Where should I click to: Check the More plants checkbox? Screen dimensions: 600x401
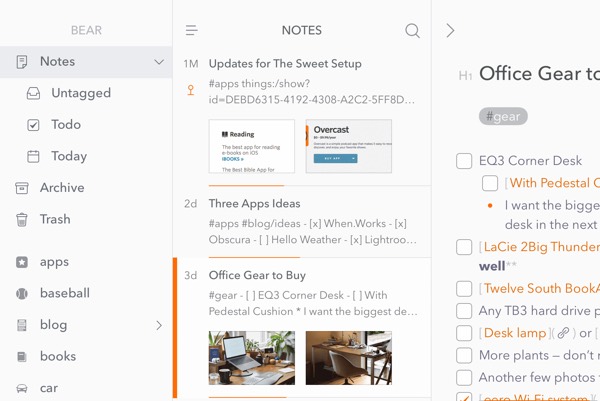464,355
